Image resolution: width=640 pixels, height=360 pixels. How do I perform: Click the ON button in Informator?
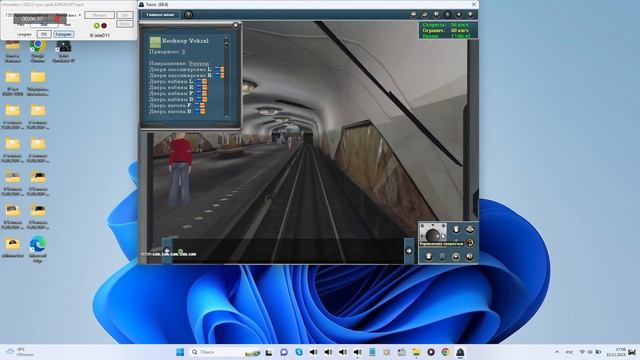click(44, 34)
